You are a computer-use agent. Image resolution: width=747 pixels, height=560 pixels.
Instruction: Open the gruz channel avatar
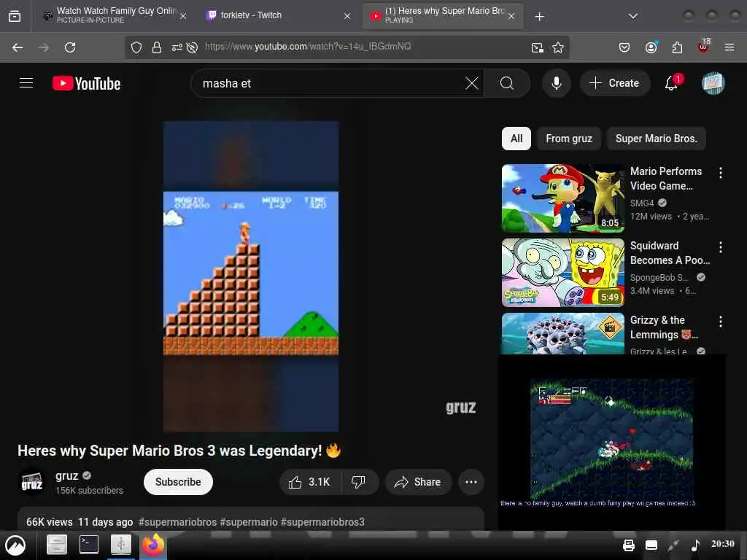(32, 482)
